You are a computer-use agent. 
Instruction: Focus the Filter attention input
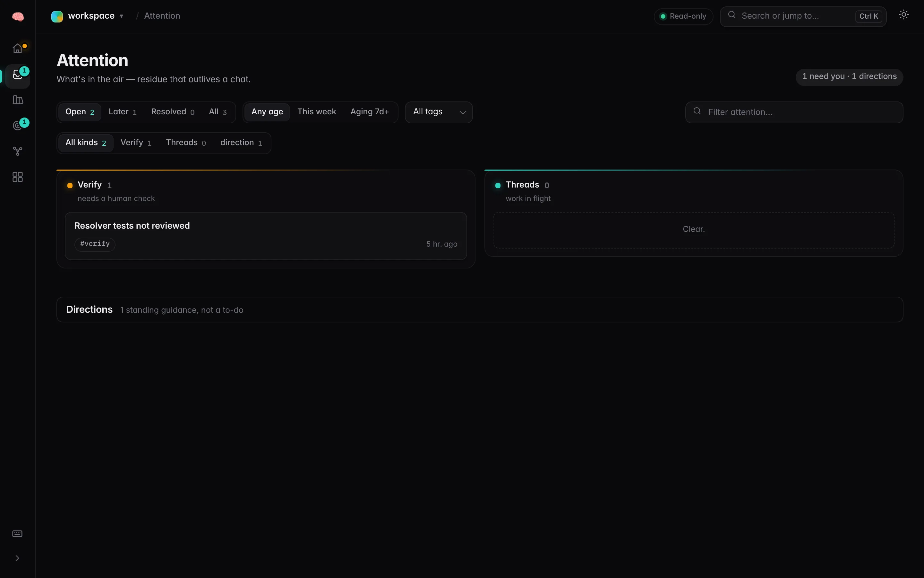point(794,112)
